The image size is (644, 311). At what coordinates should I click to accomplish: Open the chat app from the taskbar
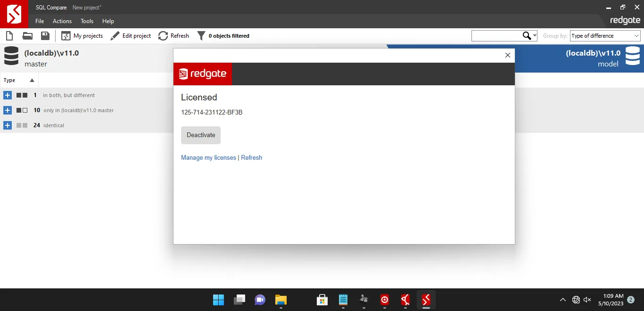pyautogui.click(x=260, y=300)
